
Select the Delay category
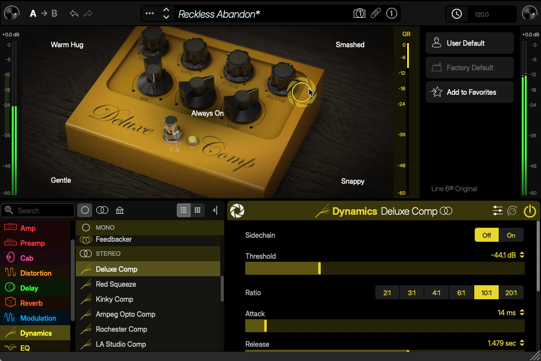35,288
